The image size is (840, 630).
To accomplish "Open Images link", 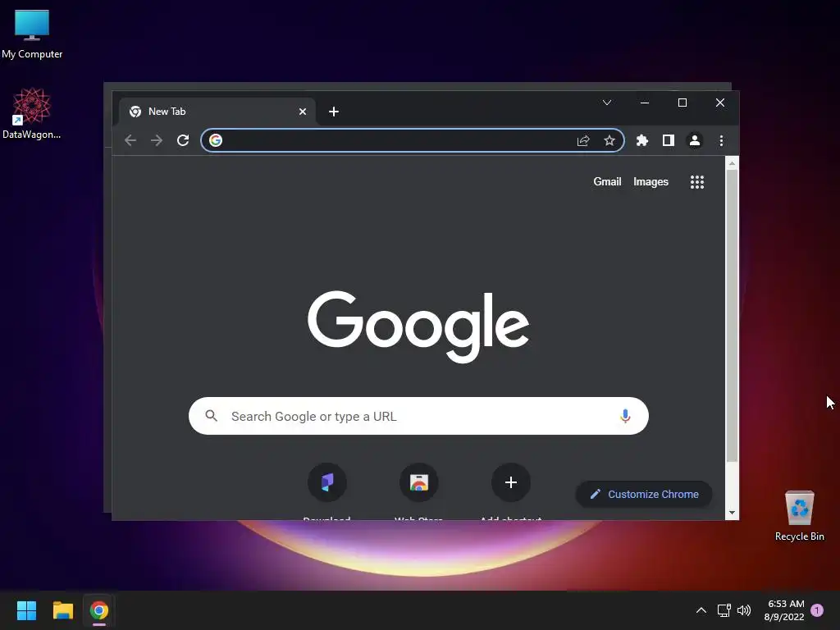I will [651, 181].
